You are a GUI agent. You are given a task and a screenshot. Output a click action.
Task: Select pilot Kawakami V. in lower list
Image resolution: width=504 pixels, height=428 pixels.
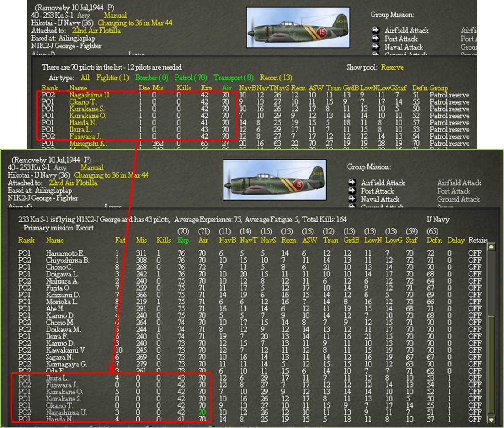[x=66, y=350]
